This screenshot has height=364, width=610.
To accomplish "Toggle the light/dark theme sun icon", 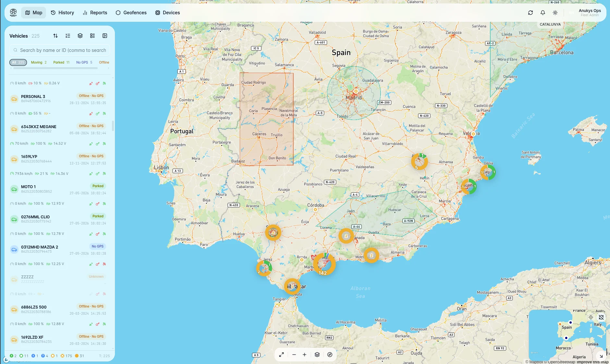I will pos(555,13).
